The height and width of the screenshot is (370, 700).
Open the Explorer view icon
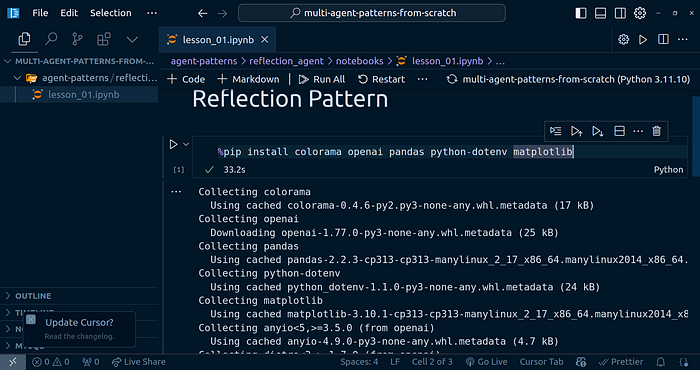pos(24,40)
